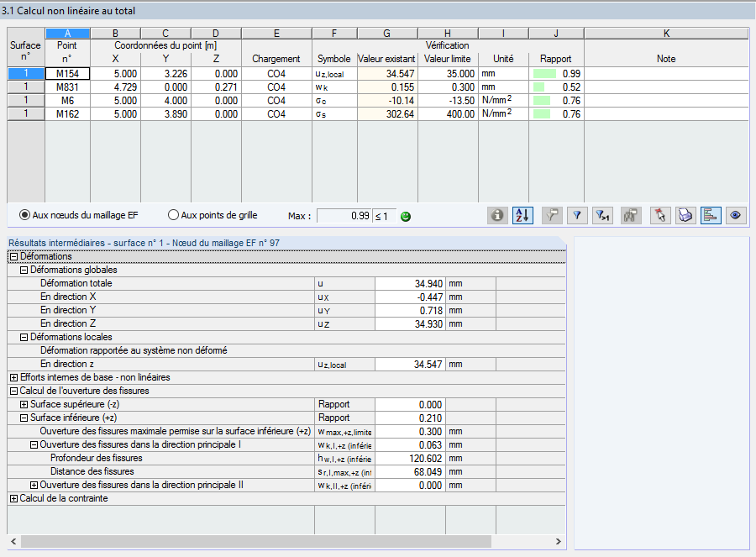
Task: Click Distance des fissures value 68.049
Action: pyautogui.click(x=410, y=472)
